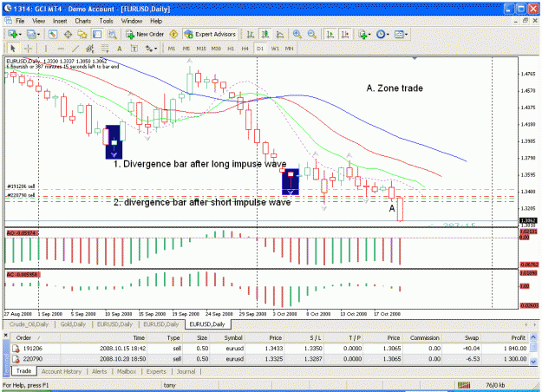542x392 pixels.
Task: Open the Arrows objects dropdown
Action: pyautogui.click(x=151, y=49)
